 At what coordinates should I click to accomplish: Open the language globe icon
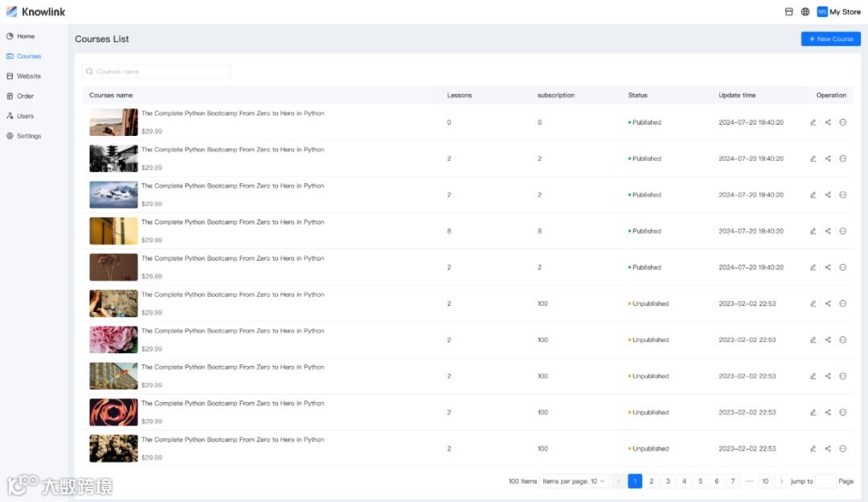coord(805,12)
